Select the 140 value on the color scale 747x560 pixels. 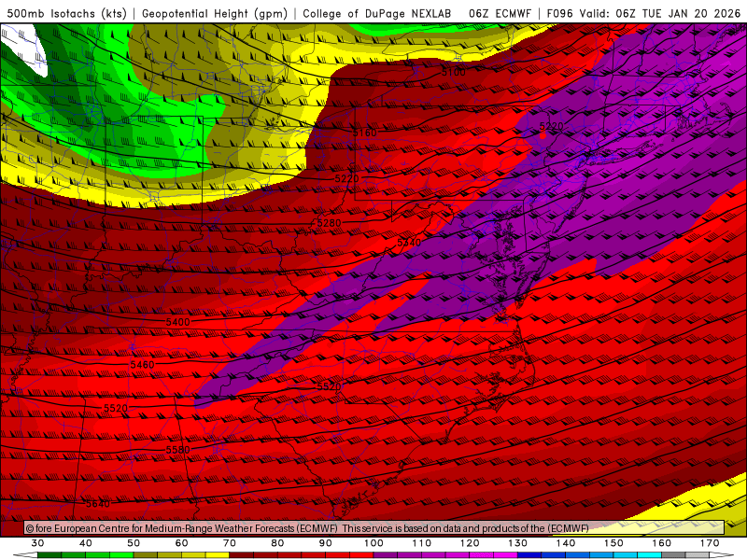click(566, 543)
